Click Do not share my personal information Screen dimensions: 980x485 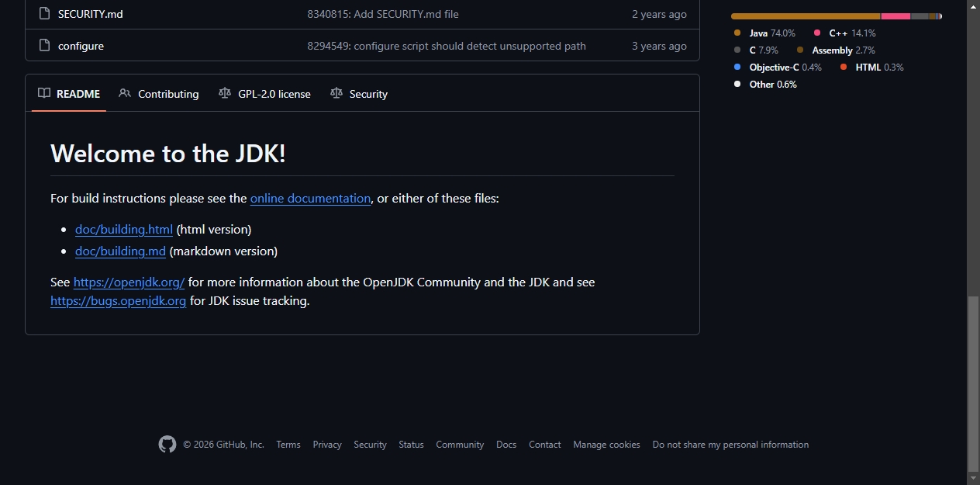pyautogui.click(x=730, y=445)
